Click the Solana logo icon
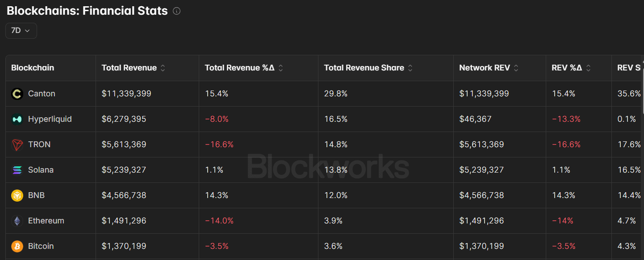Image resolution: width=644 pixels, height=260 pixels. tap(17, 170)
